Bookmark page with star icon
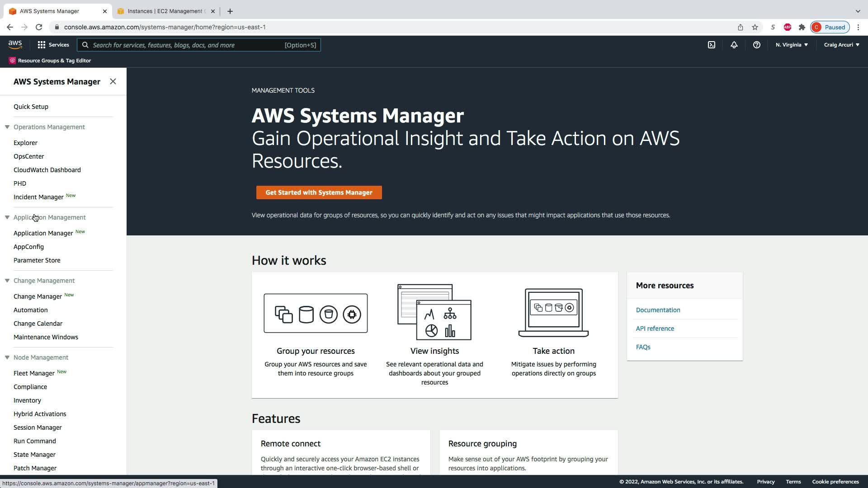Viewport: 868px width, 488px height. click(x=755, y=27)
